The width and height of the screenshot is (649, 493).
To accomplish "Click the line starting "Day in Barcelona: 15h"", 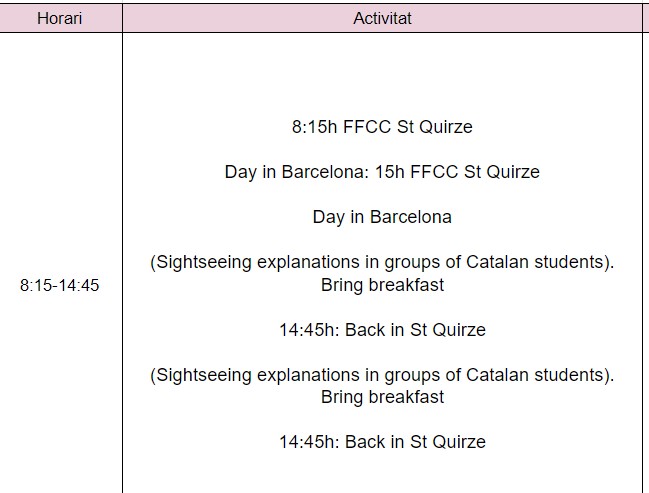I will (382, 172).
